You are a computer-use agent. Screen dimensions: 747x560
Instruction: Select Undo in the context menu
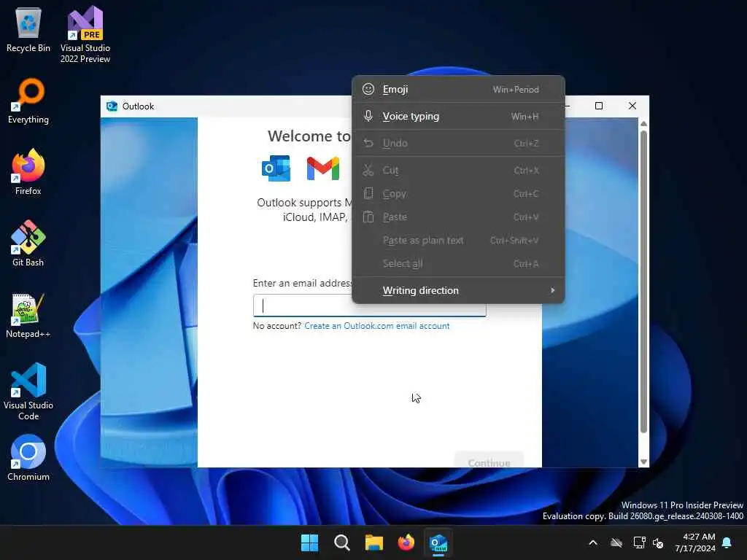point(458,143)
